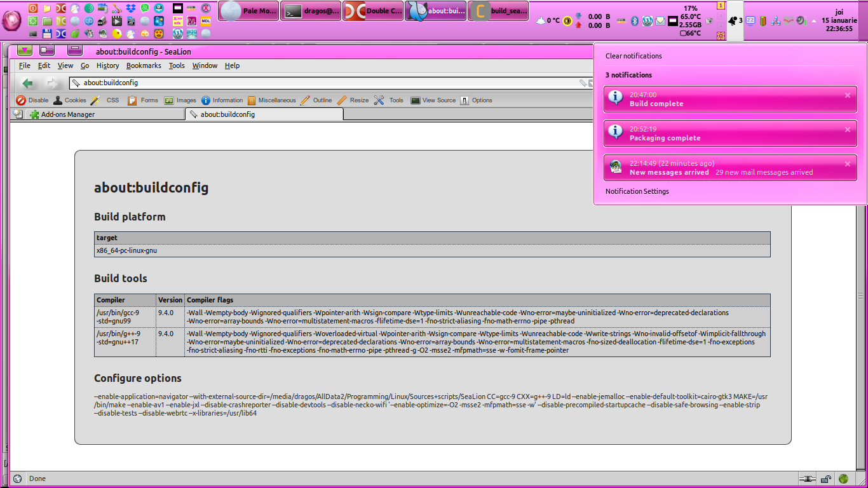This screenshot has width=868, height=488.
Task: Open the network tray icon
Action: pos(776,21)
